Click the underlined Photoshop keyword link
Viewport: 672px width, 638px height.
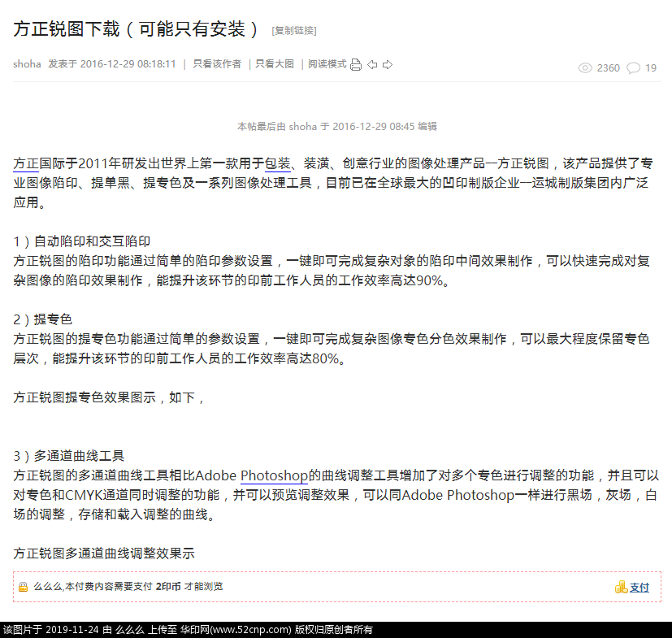[275, 475]
